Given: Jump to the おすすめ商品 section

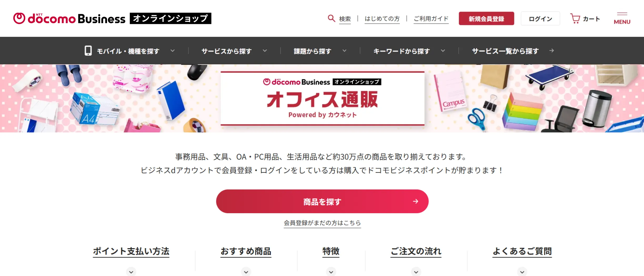Looking at the screenshot, I should 246,251.
